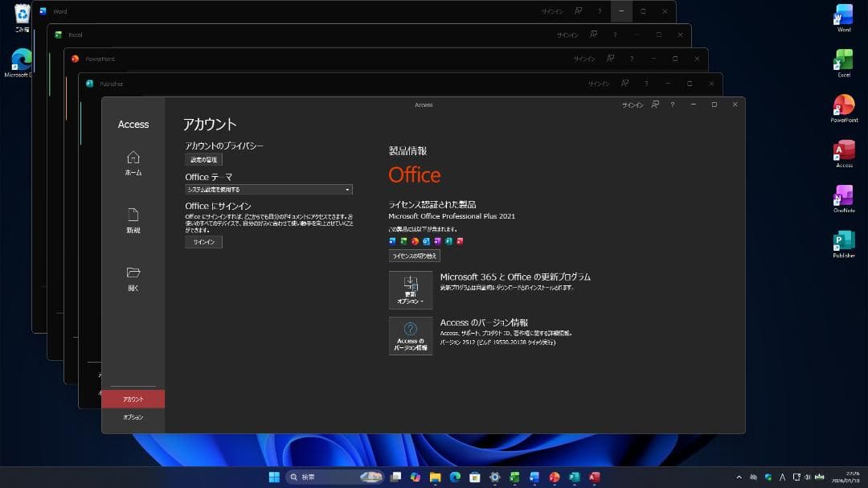Click the 検索 box in the taskbar
Viewport: 868px width, 488px height.
[x=309, y=476]
